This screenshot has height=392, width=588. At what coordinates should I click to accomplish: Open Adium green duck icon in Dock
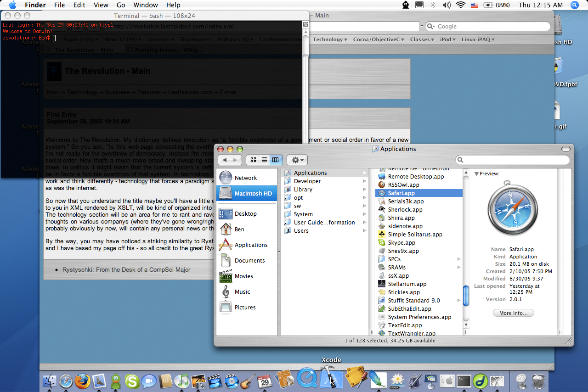tap(116, 381)
